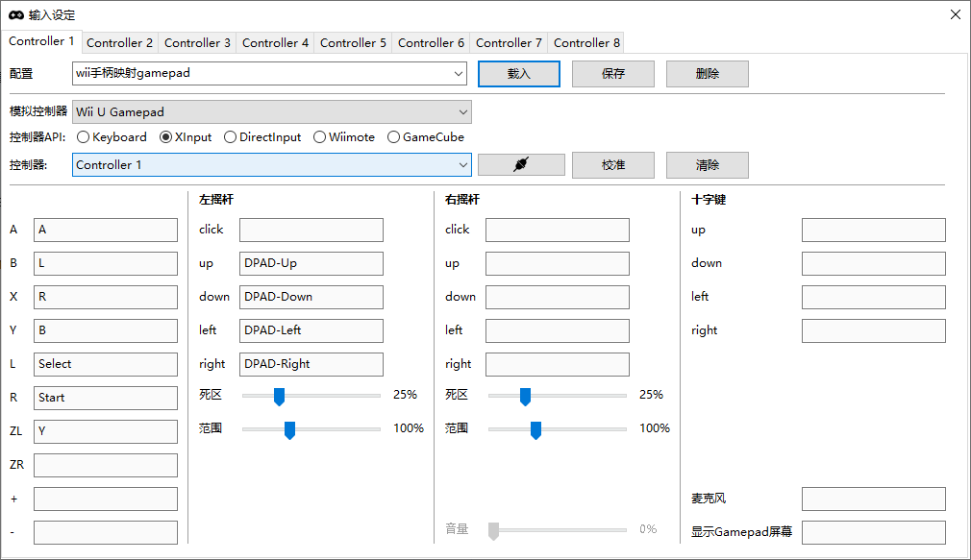
Task: Open the 配置 profile dropdown
Action: coord(270,74)
